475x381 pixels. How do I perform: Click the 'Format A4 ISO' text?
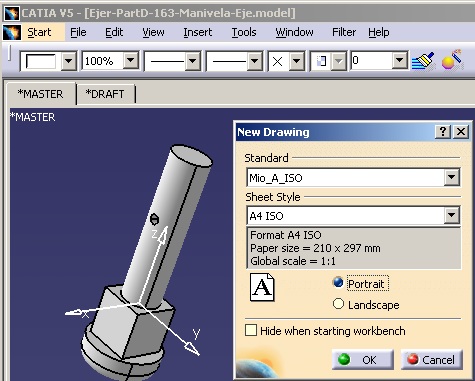286,235
